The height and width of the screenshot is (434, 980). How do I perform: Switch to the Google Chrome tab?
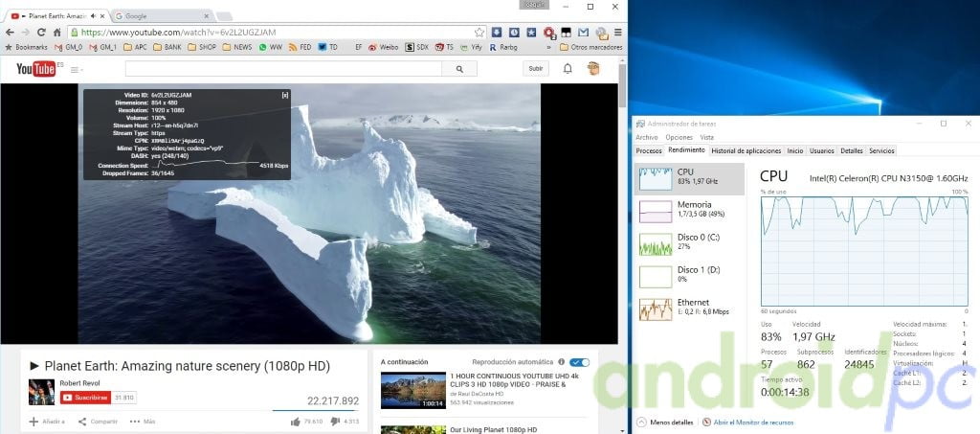(x=161, y=15)
